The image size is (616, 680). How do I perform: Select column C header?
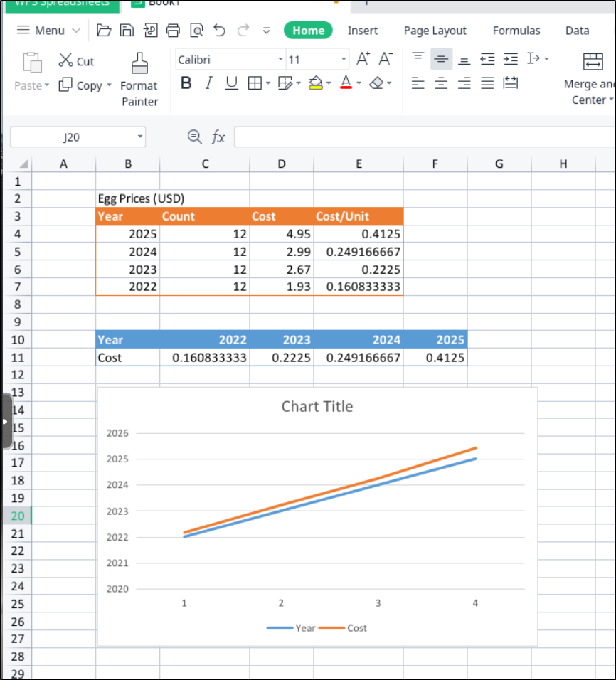tap(205, 164)
